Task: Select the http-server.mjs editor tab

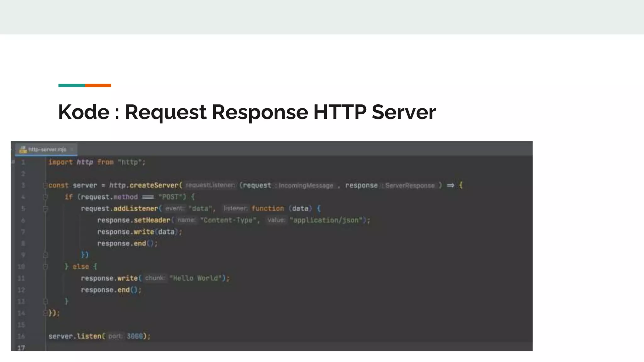Action: (46, 149)
